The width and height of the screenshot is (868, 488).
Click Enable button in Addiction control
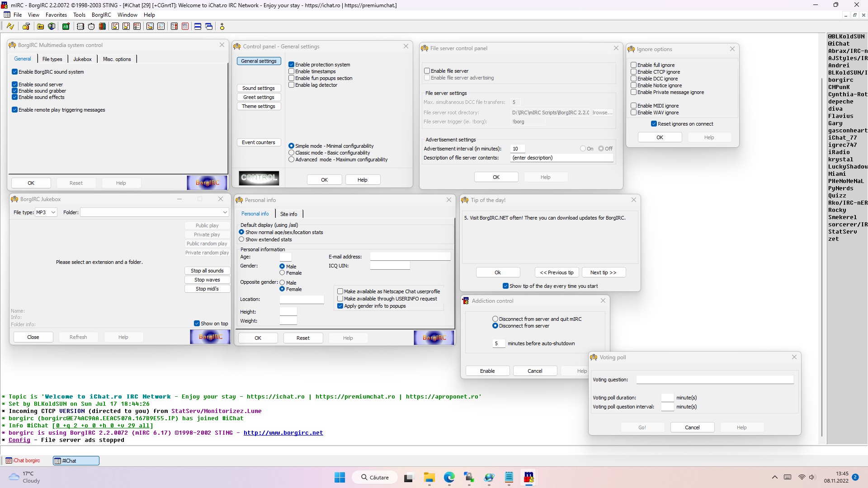(x=487, y=371)
